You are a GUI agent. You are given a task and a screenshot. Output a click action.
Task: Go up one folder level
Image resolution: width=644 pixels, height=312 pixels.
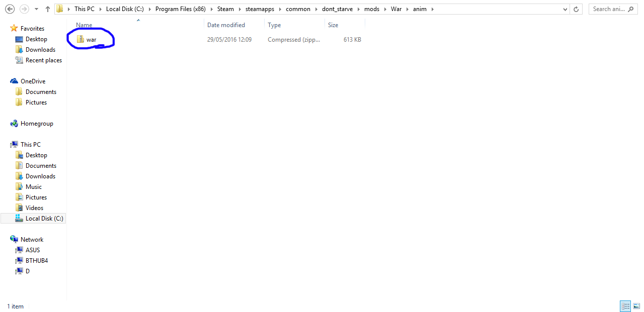point(48,9)
